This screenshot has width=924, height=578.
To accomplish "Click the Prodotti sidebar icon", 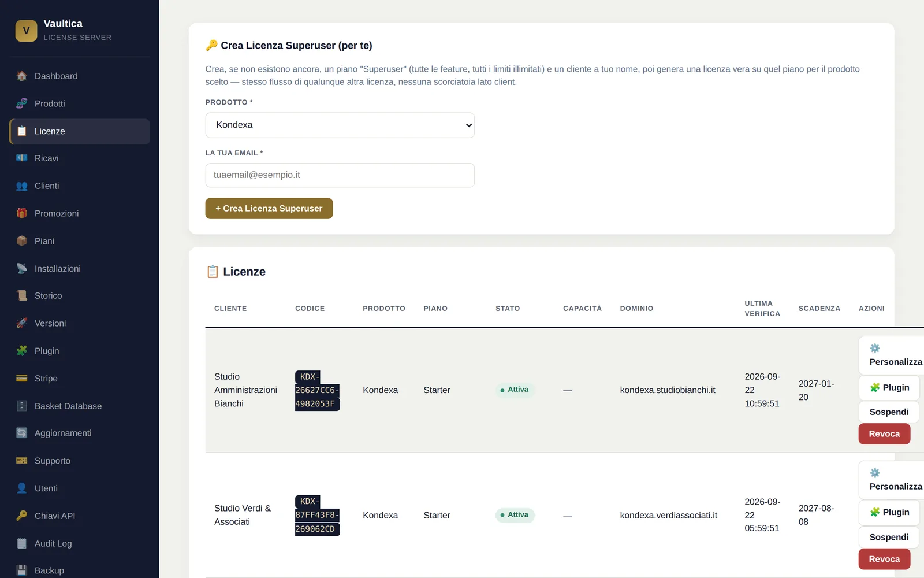I will [22, 103].
